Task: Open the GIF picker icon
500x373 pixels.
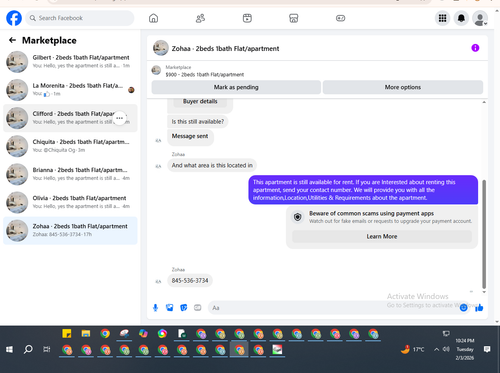Action: 198,308
